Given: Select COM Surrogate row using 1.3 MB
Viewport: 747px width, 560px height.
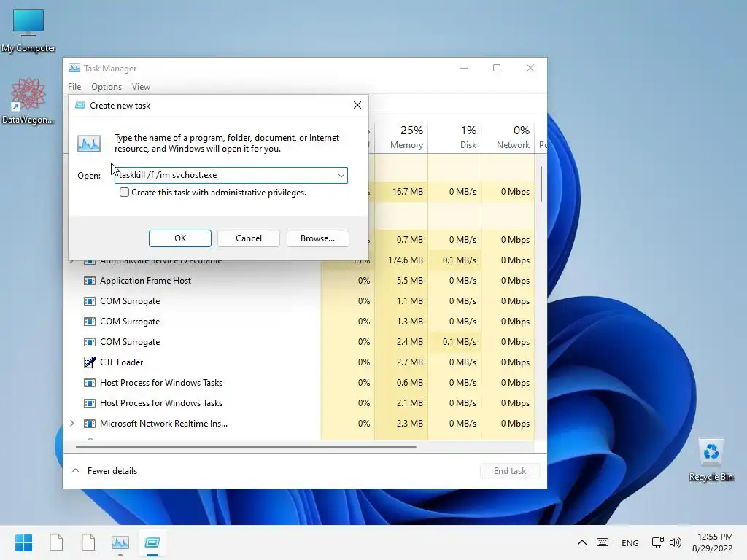Looking at the screenshot, I should tap(300, 322).
